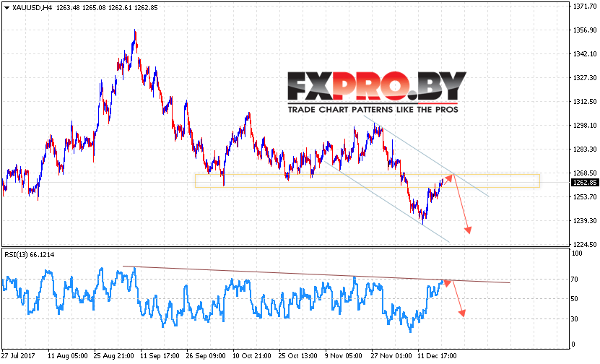Click the 27 Nov 01:00 time label
Screen dimensions: 600x364
click(x=391, y=355)
